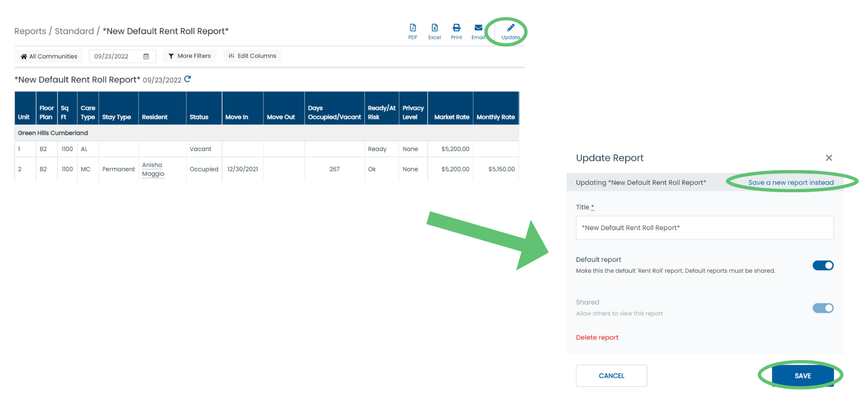
Task: Open the calendar date picker icon
Action: (x=146, y=56)
